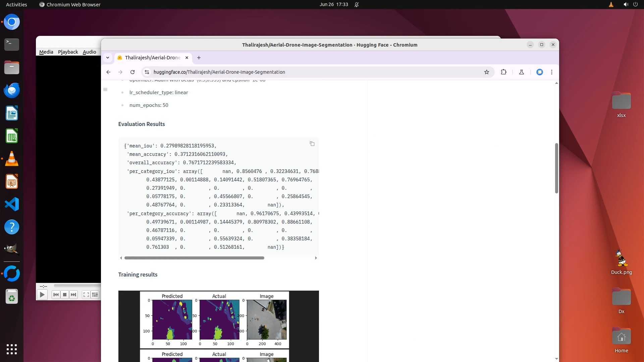
Task: Reload the Hugging Face page
Action: click(x=132, y=72)
